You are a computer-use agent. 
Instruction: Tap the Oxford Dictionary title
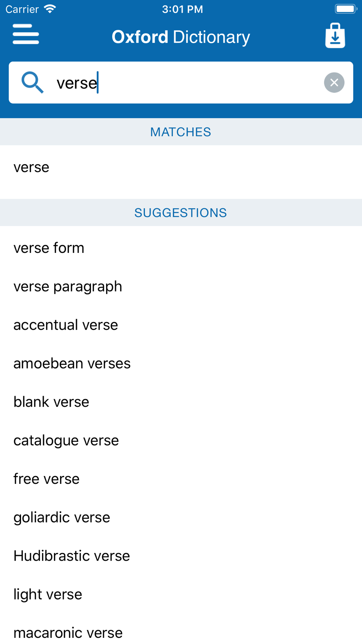pos(181,37)
